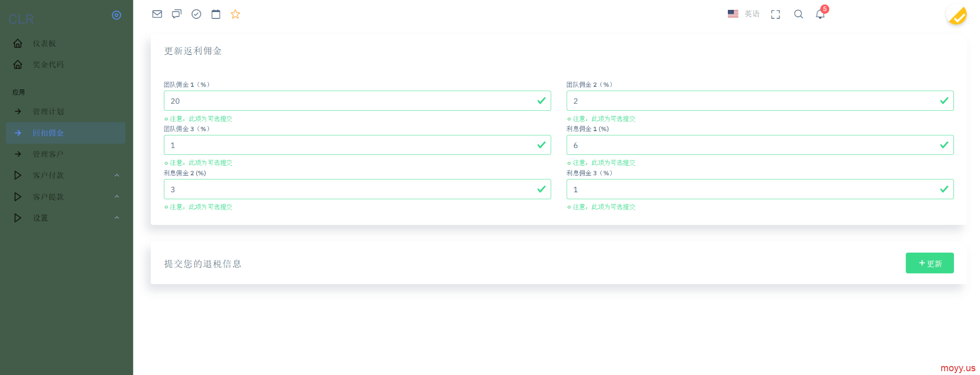Screen dimensions: 980x375
Task: Open the 英语 language selector
Action: [x=744, y=14]
